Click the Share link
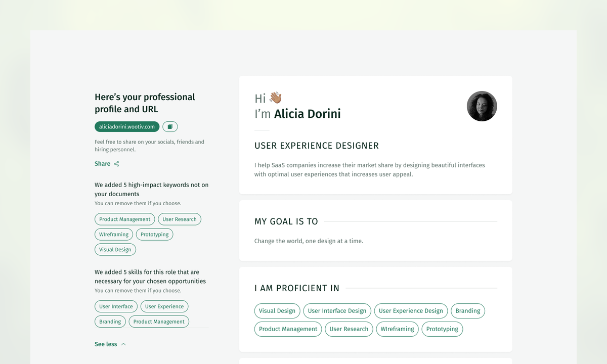The height and width of the screenshot is (364, 607). click(102, 164)
